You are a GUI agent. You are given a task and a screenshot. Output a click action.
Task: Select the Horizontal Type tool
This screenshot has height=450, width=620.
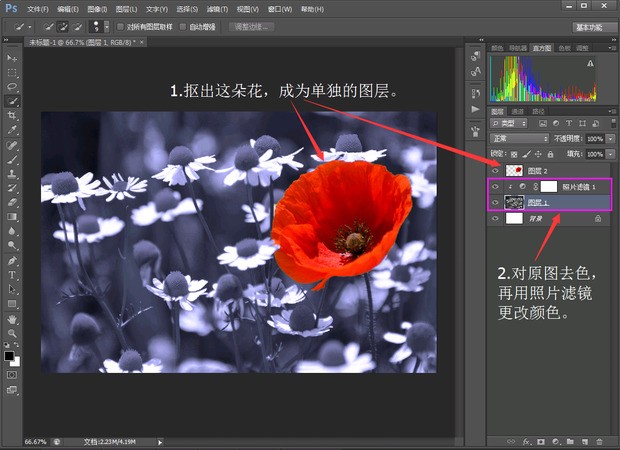coord(12,274)
